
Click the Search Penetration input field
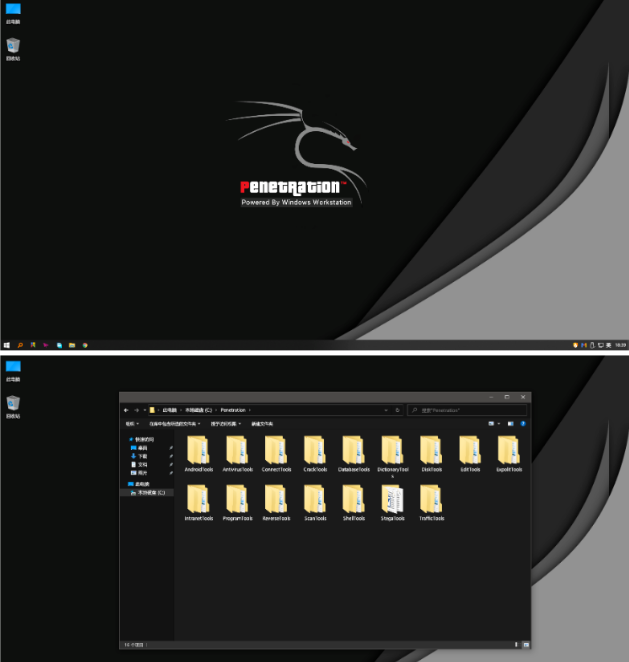[467, 410]
